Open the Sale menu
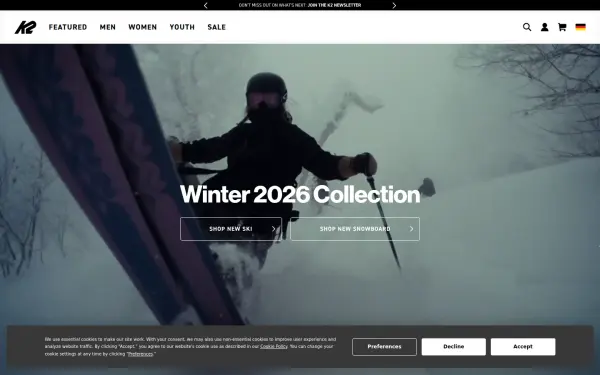The image size is (600, 375). coord(217,27)
